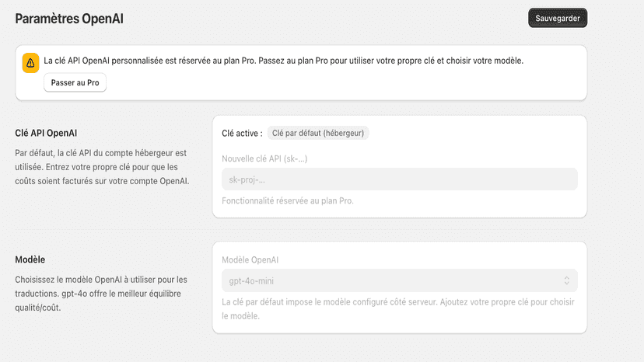Click the 'Fonctionnalité réservée au plan Pro.' note
This screenshot has width=644, height=362.
pos(288,200)
